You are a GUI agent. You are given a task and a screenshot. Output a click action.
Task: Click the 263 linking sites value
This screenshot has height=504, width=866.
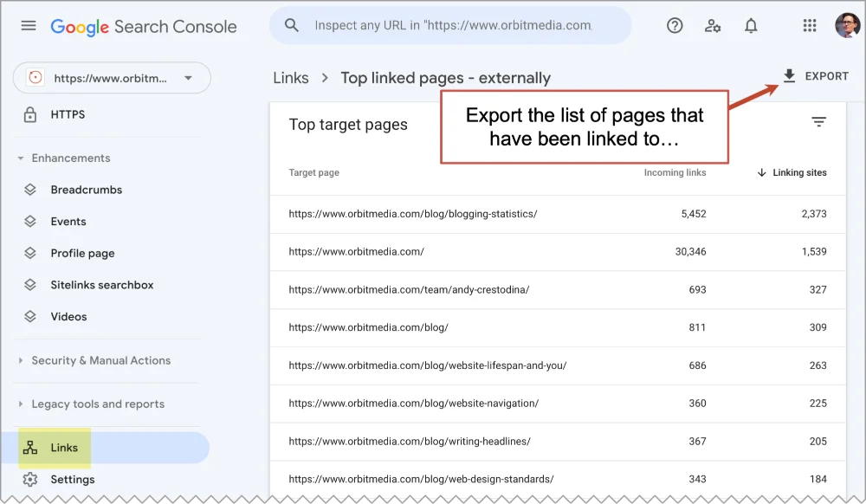click(x=818, y=365)
